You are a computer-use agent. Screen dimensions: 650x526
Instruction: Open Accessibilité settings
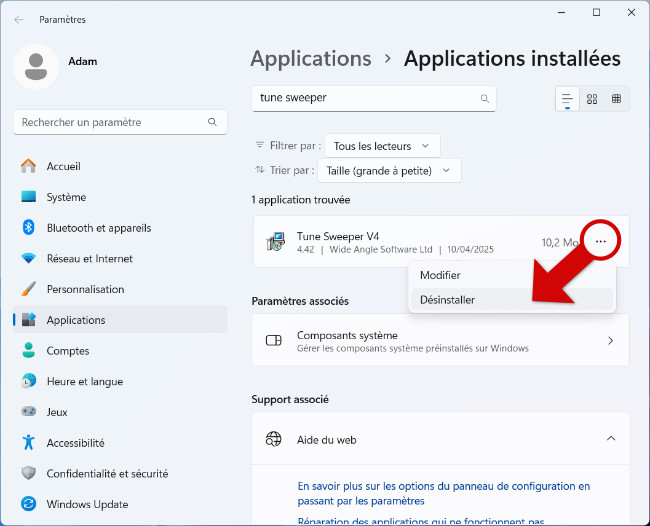(120, 442)
